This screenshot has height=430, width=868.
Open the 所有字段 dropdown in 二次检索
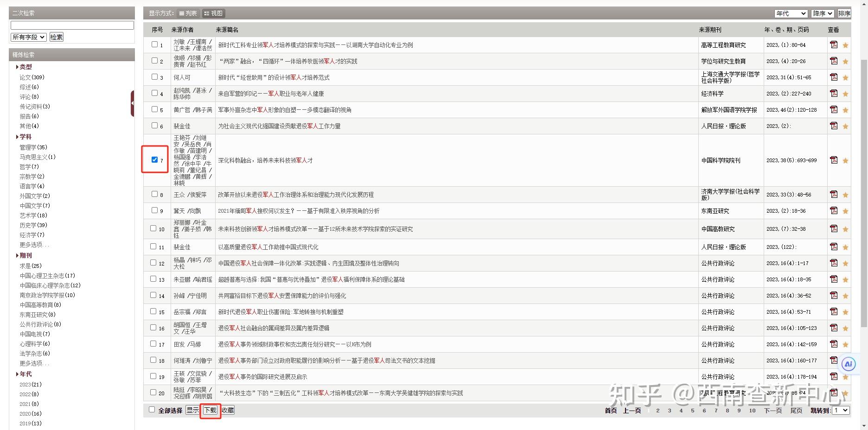coord(28,37)
